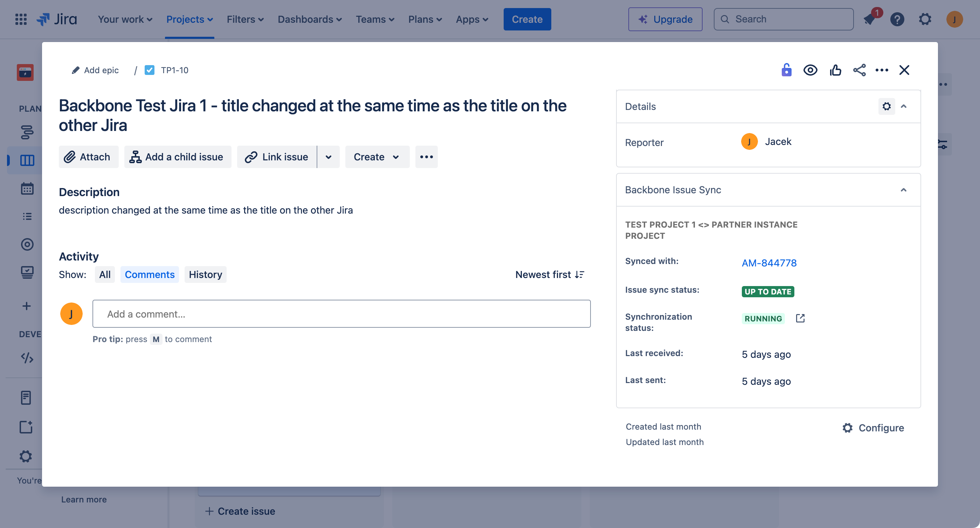The image size is (980, 528).
Task: Click the issue title to edit
Action: [x=312, y=115]
